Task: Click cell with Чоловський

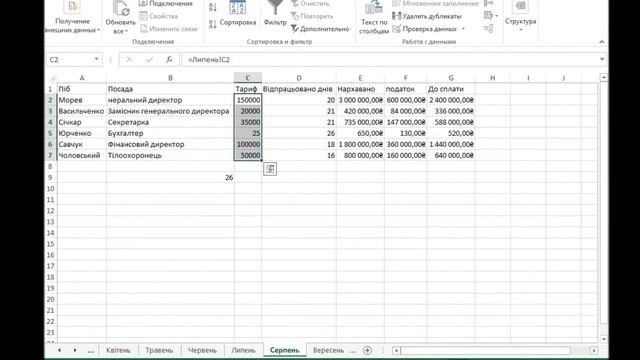Action: pyautogui.click(x=82, y=156)
